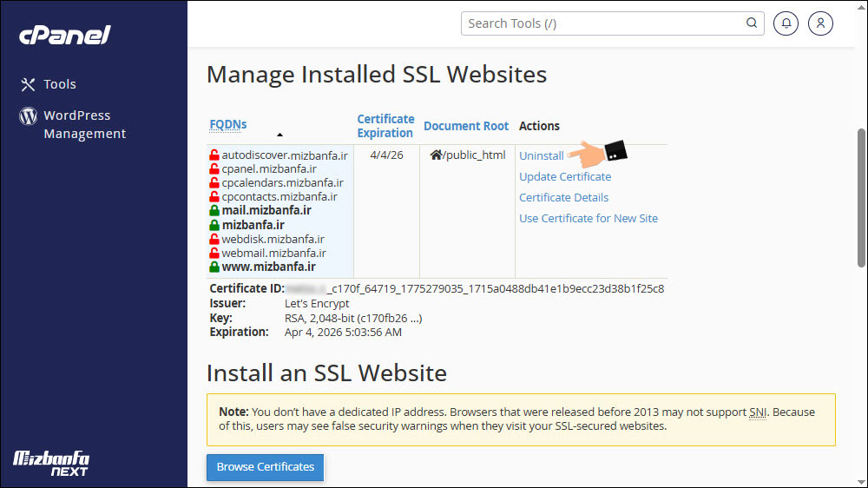The height and width of the screenshot is (488, 868).
Task: Click the SNI abbreviation in note
Action: click(x=758, y=412)
